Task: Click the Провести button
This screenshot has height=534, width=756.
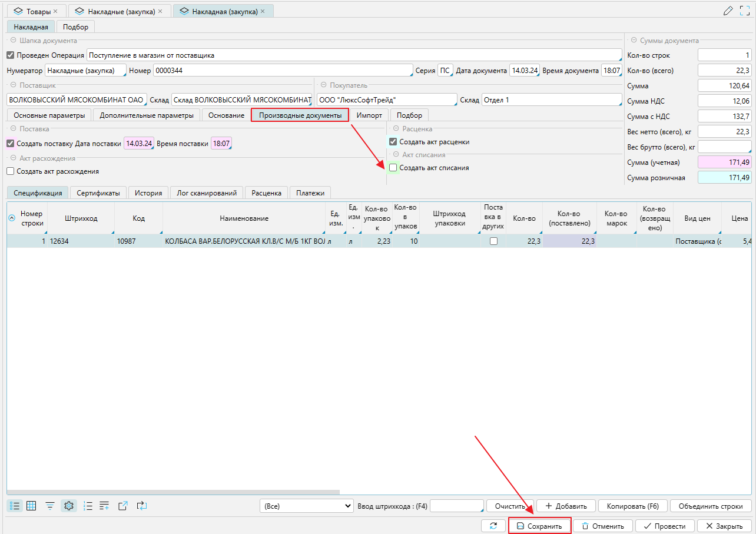Action: tap(665, 526)
